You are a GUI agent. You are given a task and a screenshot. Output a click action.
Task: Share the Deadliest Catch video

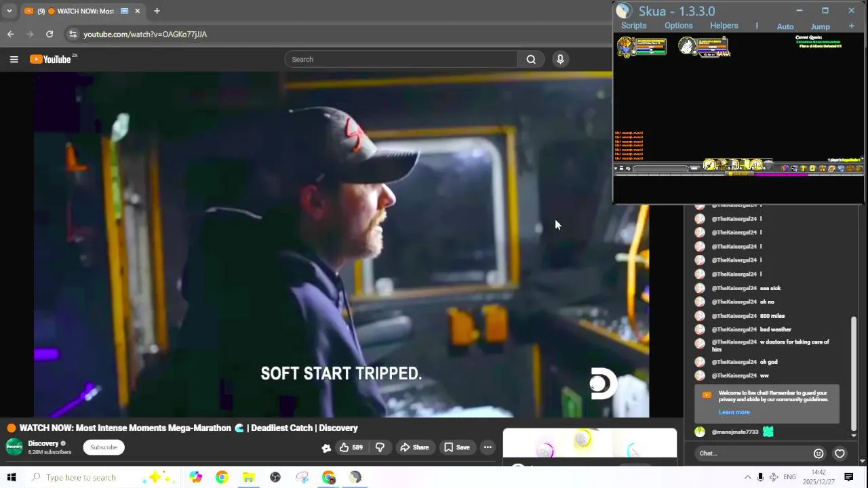[414, 447]
